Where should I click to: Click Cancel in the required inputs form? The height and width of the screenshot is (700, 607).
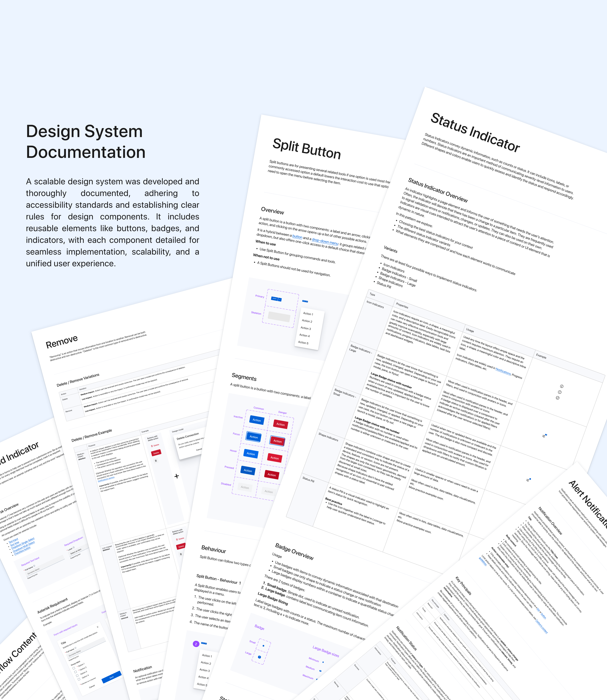[92, 687]
